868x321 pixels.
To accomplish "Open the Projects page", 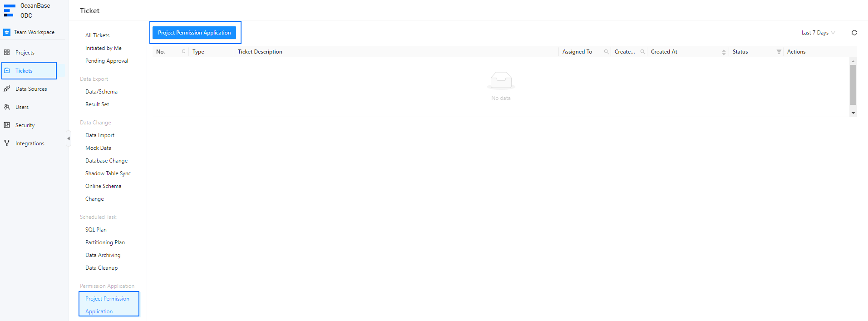I will (x=25, y=53).
